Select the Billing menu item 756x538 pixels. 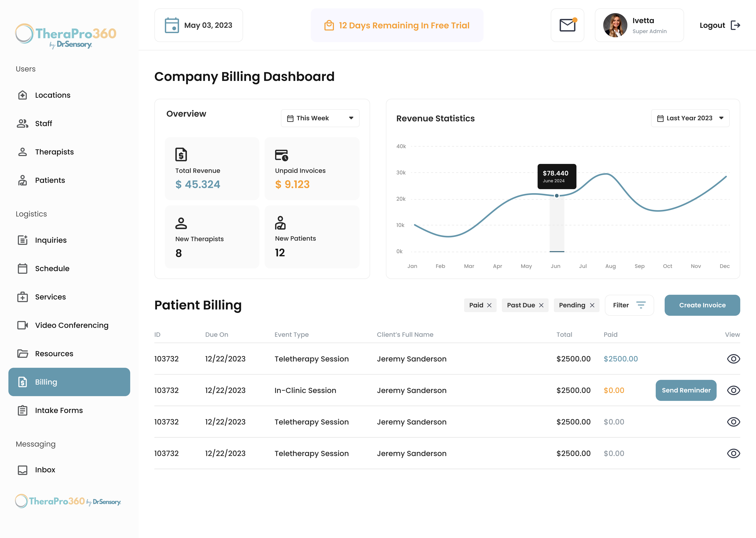(69, 382)
